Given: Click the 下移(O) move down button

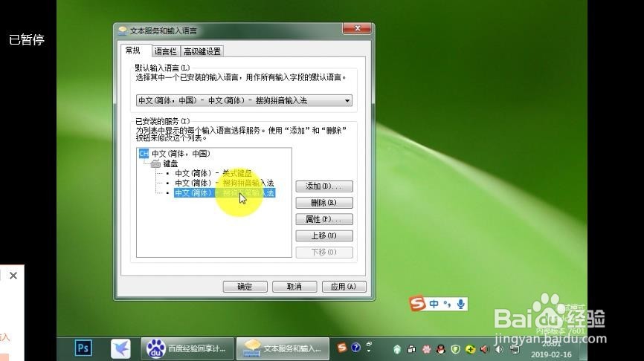Looking at the screenshot, I should 324,253.
